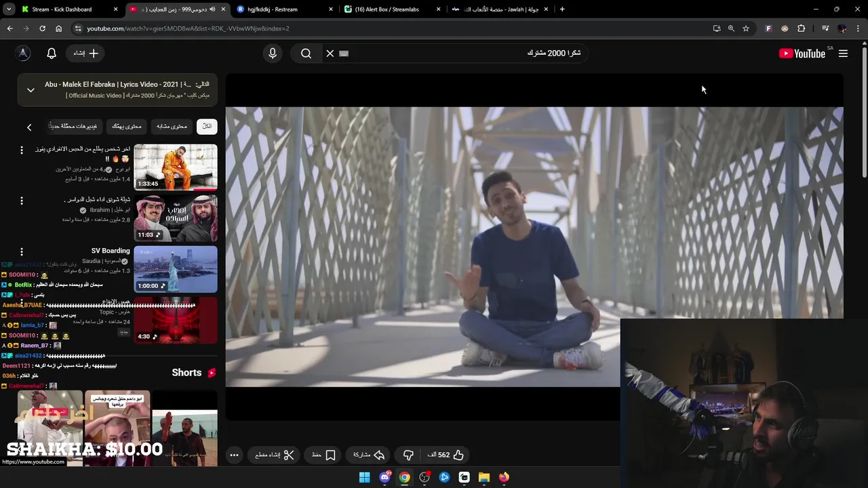Open SV Boarding video thumbnail
Viewport: 868px width, 488px height.
176,269
